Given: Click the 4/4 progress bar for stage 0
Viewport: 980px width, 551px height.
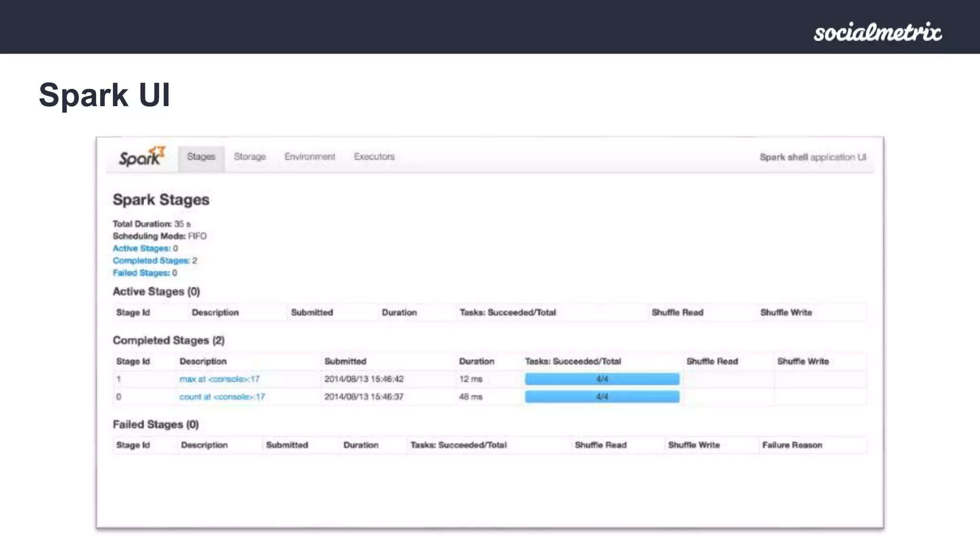Looking at the screenshot, I should click(602, 397).
